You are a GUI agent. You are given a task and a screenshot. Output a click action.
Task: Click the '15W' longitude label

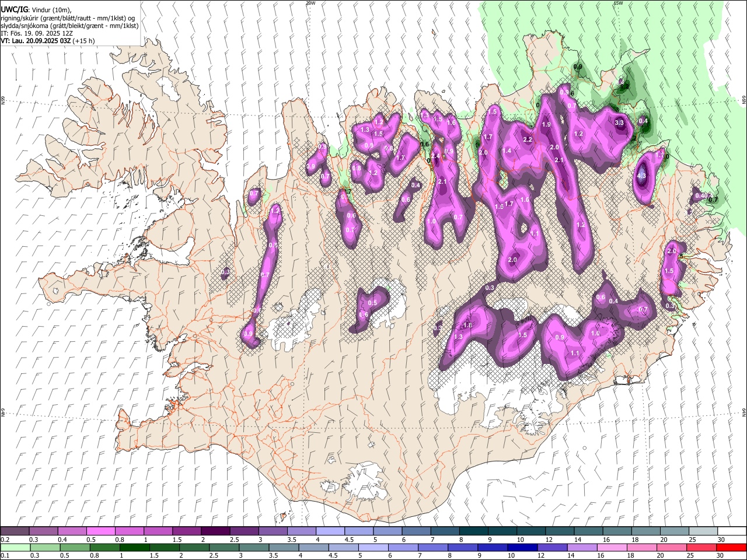[618, 3]
